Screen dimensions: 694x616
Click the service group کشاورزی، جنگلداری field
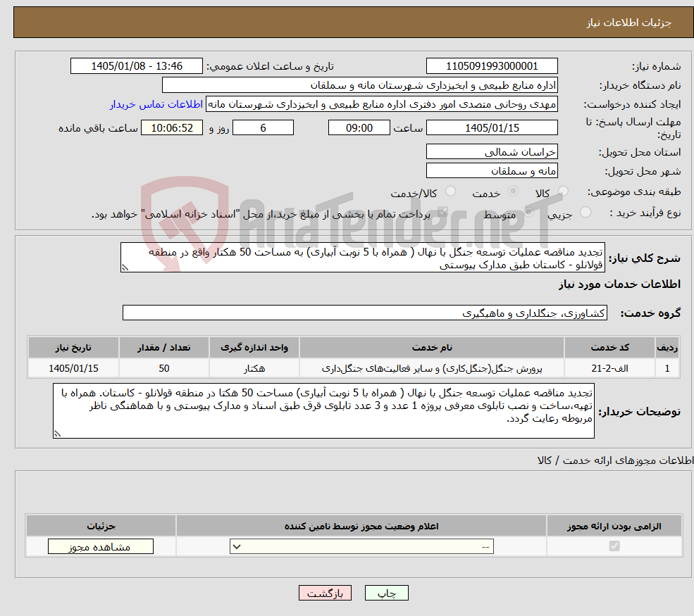click(x=365, y=313)
